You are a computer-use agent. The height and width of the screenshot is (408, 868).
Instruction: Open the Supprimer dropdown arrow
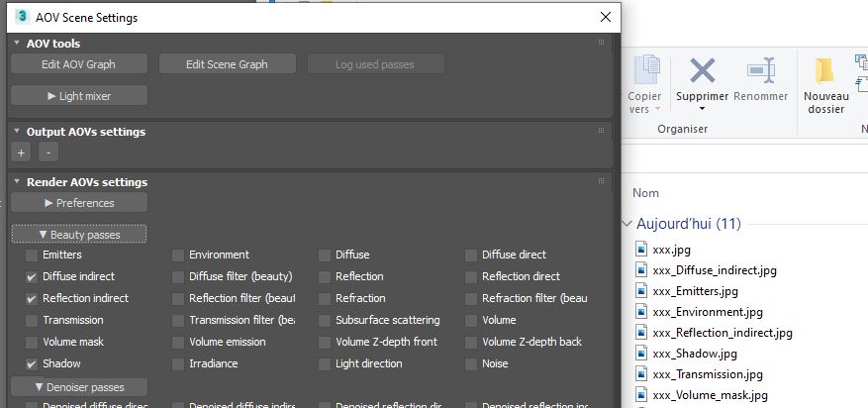(702, 110)
